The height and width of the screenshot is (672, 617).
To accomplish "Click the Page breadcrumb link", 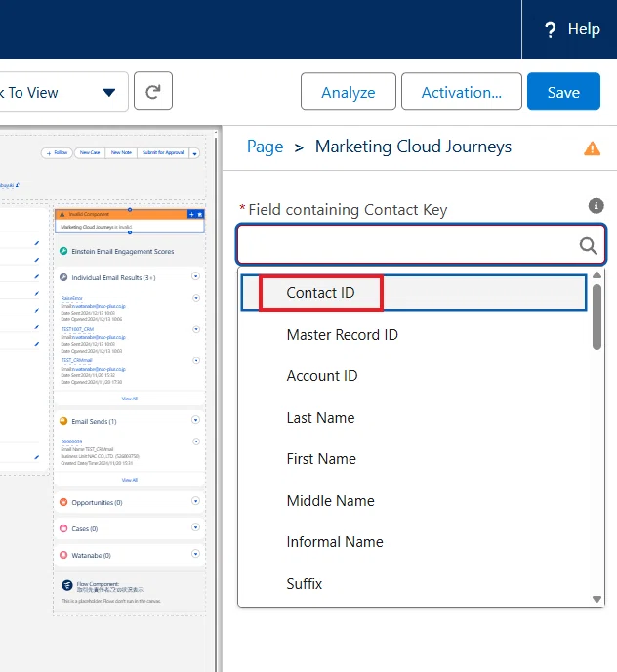I will point(265,147).
